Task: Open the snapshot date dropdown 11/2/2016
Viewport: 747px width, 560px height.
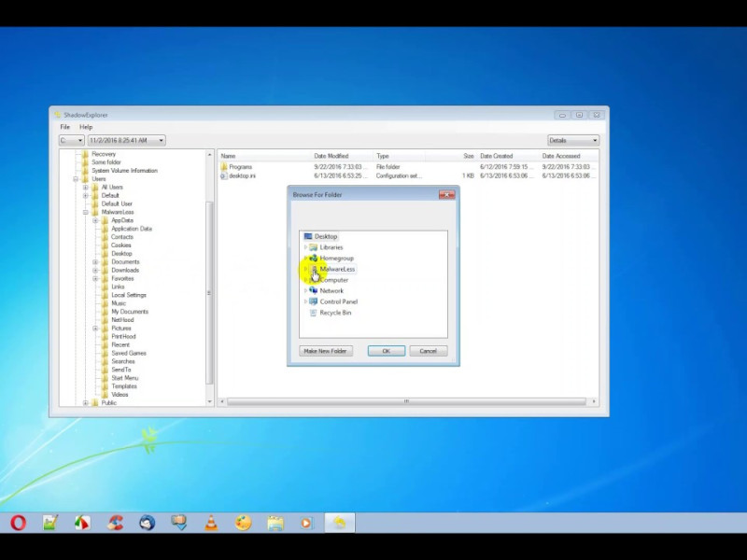Action: click(x=127, y=141)
